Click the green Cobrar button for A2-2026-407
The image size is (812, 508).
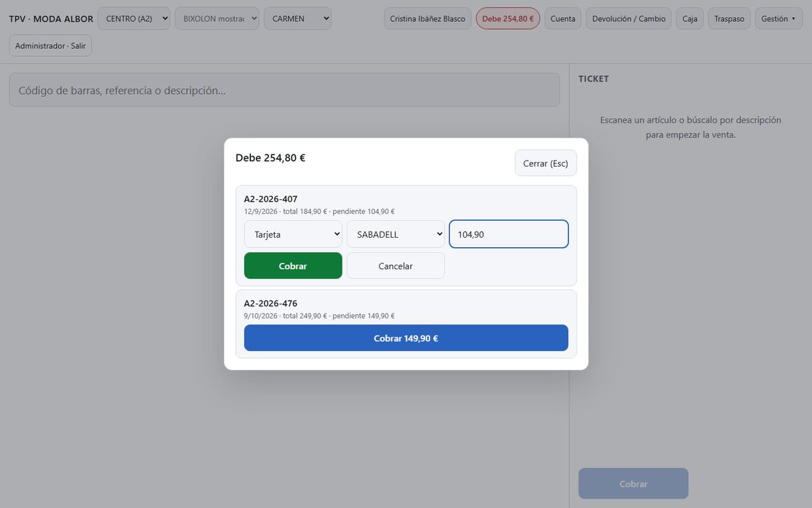pyautogui.click(x=293, y=266)
